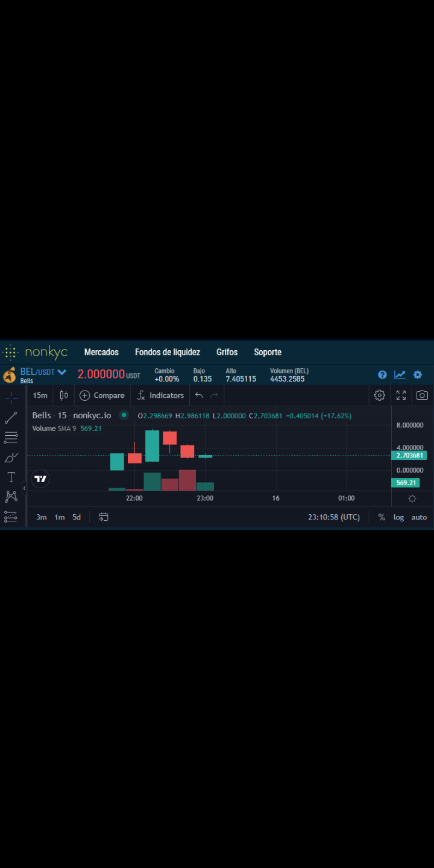The image size is (434, 868).
Task: Click the redo arrow
Action: [215, 395]
